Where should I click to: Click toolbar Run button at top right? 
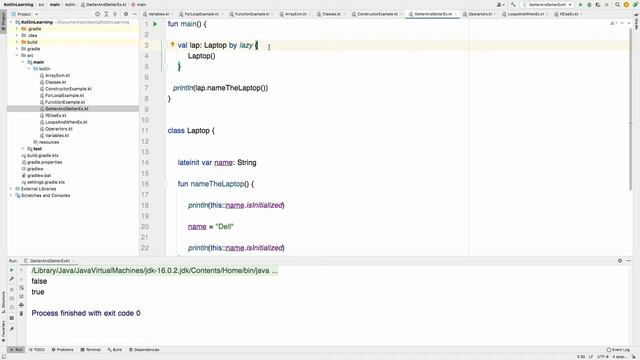(x=580, y=4)
